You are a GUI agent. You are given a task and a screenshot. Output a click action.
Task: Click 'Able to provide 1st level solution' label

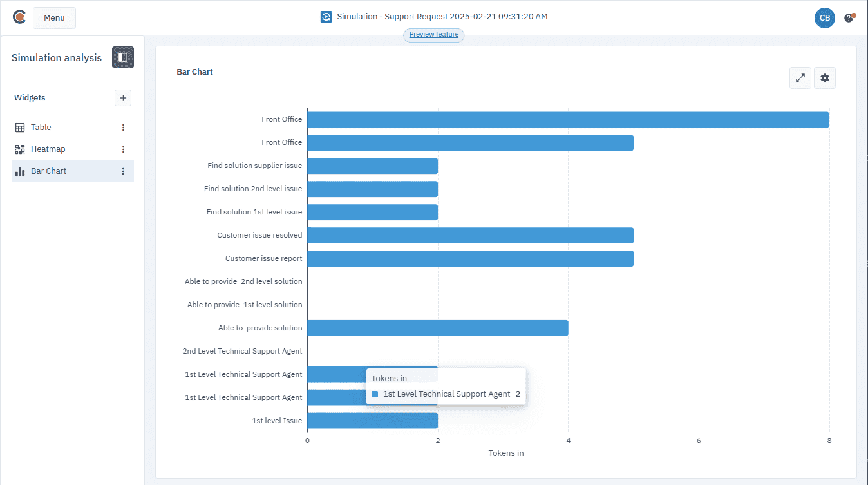coord(245,305)
